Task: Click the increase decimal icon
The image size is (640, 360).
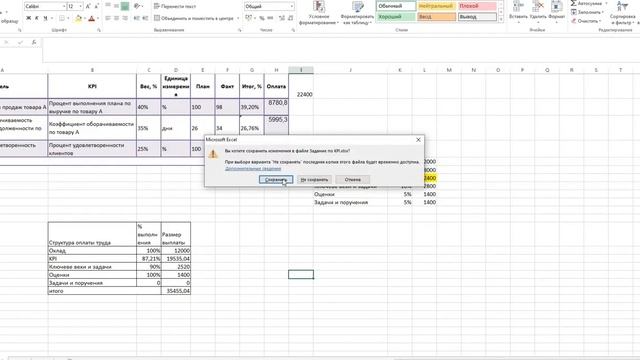Action: click(282, 18)
